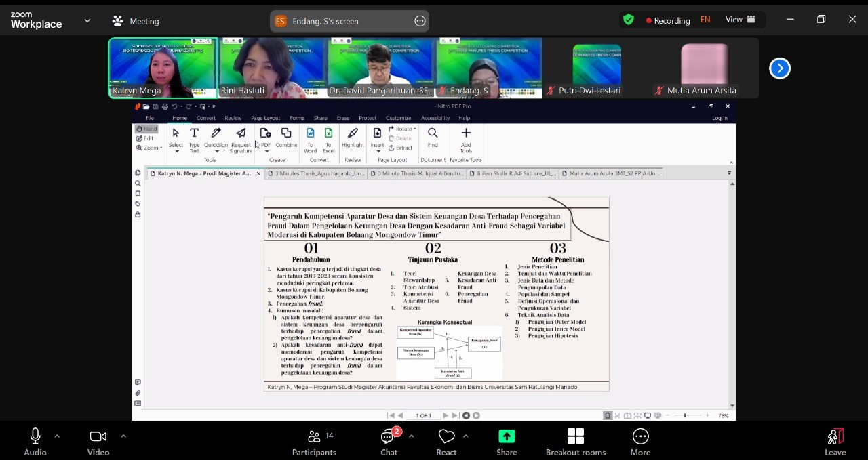Open the More options icon

640,437
